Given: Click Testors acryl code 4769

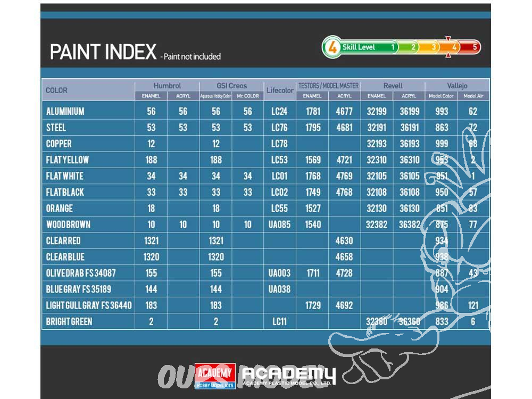Looking at the screenshot, I should (x=344, y=176).
